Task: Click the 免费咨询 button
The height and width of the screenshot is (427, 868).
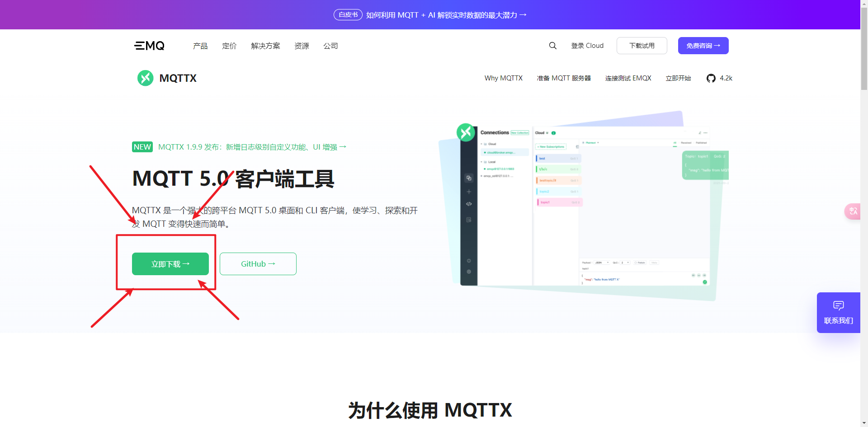Action: pyautogui.click(x=703, y=46)
